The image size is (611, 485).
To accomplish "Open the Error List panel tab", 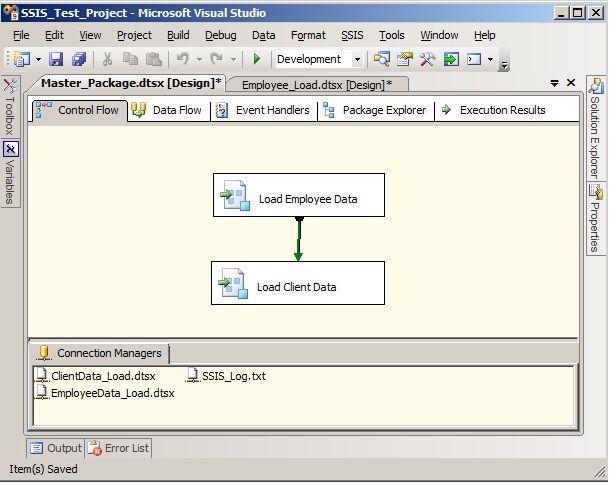I will (x=118, y=449).
